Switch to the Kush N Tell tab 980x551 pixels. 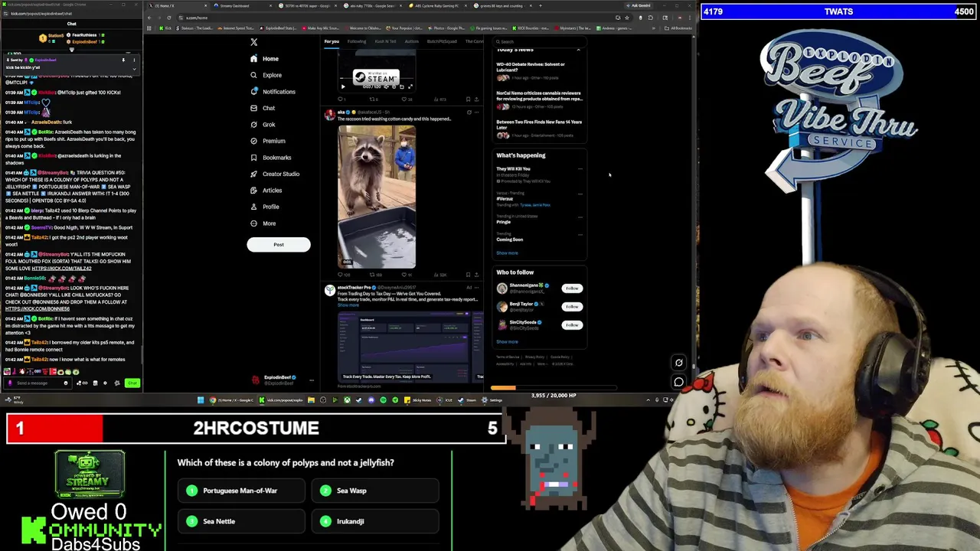(x=385, y=41)
